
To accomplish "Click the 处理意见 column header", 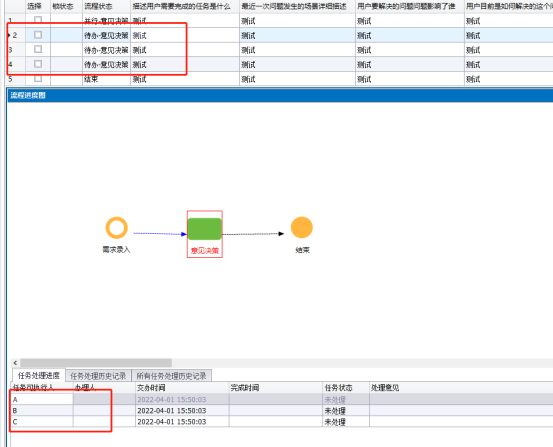I will click(461, 388).
